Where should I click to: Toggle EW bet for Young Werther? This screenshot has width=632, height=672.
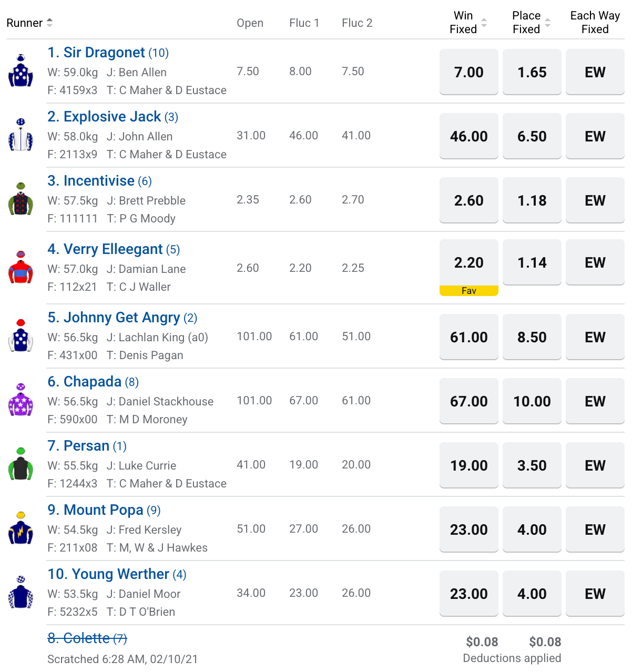pos(595,594)
